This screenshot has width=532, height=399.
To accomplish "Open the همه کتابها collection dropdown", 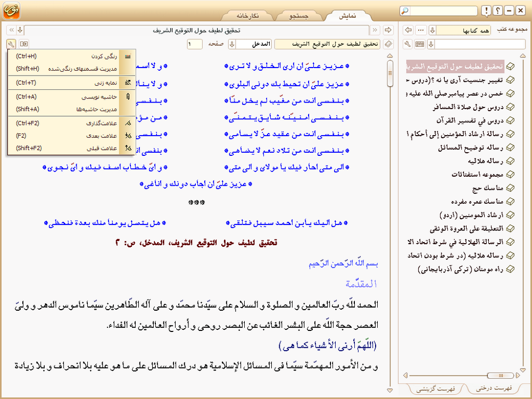I will pyautogui.click(x=432, y=30).
